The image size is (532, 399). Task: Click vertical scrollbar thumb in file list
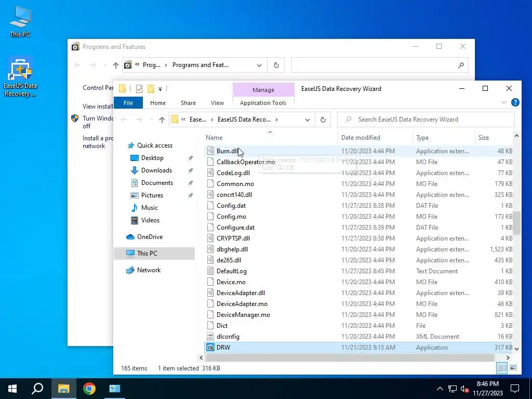(516, 223)
